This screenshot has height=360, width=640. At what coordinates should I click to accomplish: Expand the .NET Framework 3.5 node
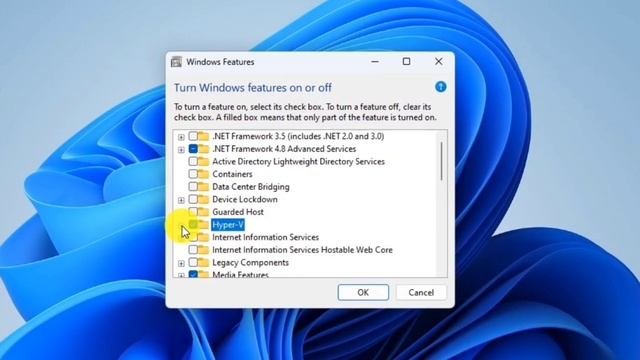[181, 137]
